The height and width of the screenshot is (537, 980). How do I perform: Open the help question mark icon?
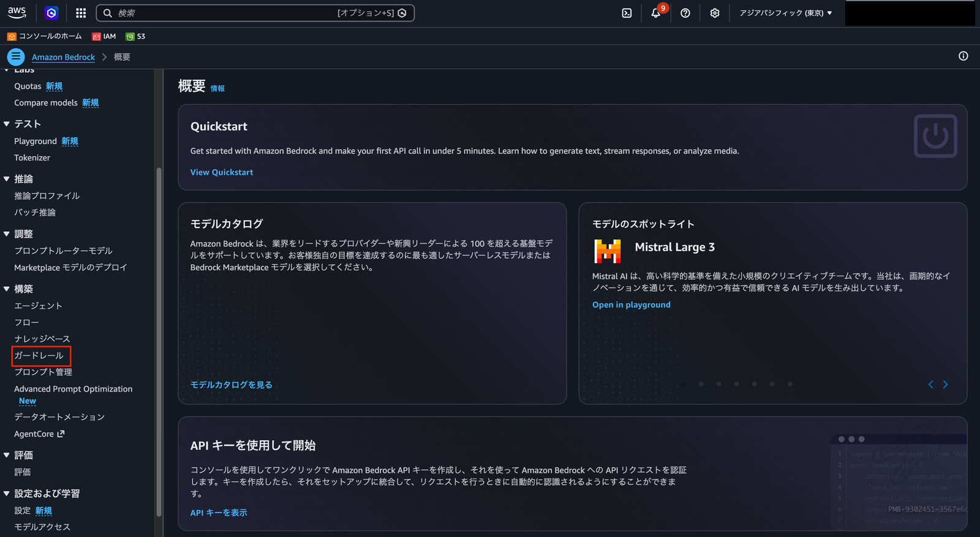pyautogui.click(x=685, y=13)
